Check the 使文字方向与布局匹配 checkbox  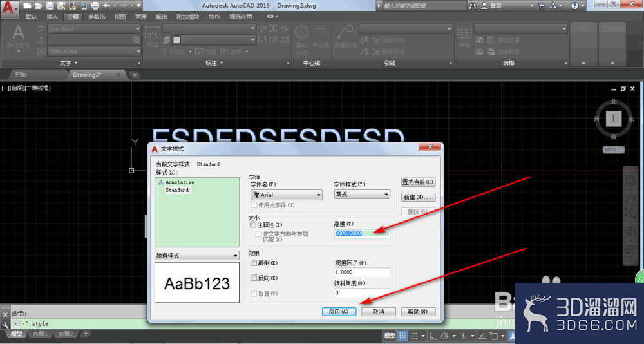[x=258, y=234]
